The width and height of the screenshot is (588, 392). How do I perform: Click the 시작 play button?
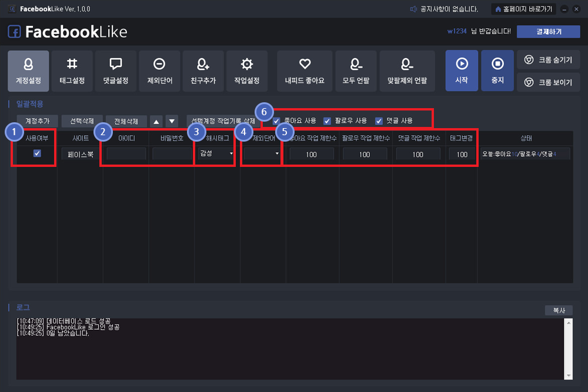click(x=462, y=71)
